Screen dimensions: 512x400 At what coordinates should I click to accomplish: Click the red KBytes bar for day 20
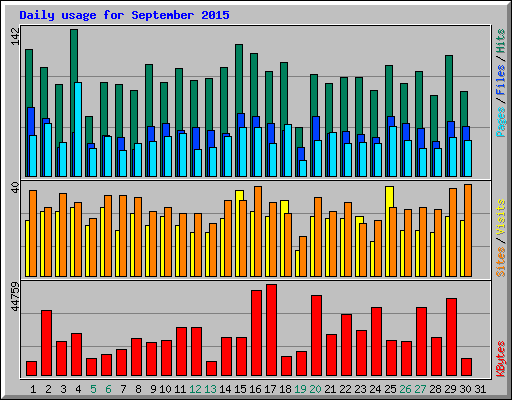click(316, 335)
